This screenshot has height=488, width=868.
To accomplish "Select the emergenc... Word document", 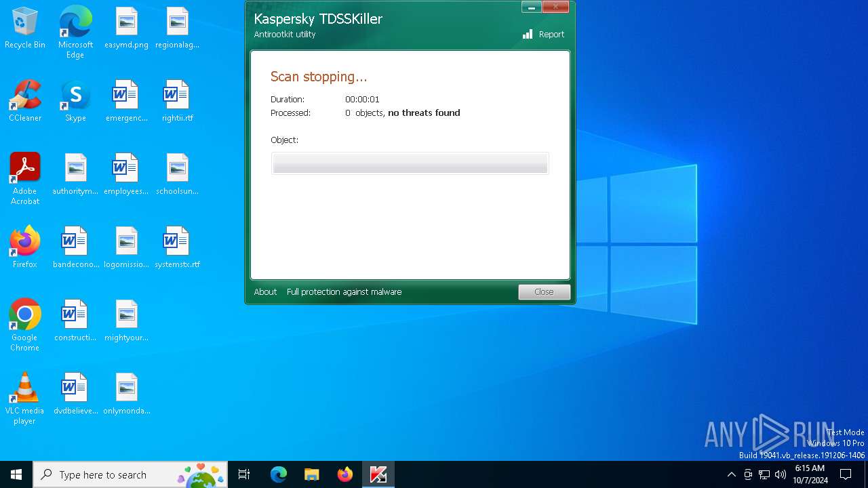I will pyautogui.click(x=126, y=102).
